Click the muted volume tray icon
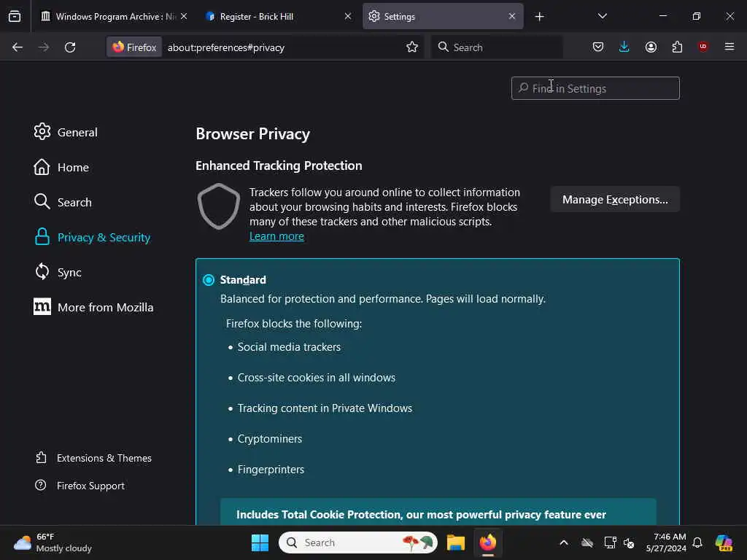Screen dimensions: 747x560 [x=629, y=542]
